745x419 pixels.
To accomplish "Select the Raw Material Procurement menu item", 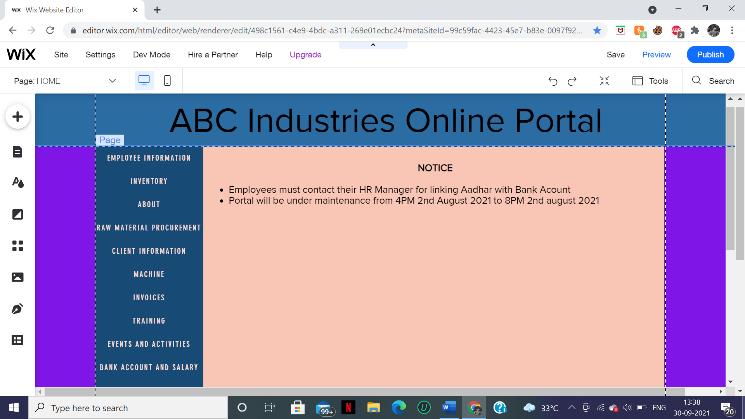I will (x=149, y=228).
